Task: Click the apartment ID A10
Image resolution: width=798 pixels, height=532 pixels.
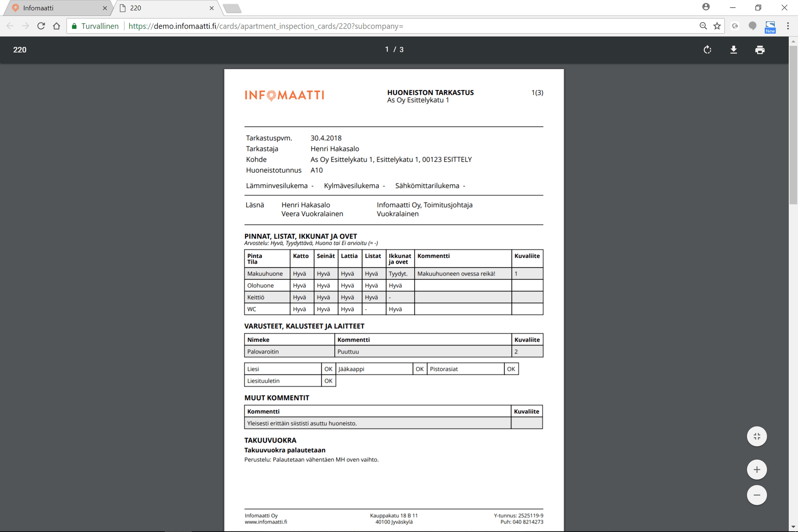Action: [316, 170]
